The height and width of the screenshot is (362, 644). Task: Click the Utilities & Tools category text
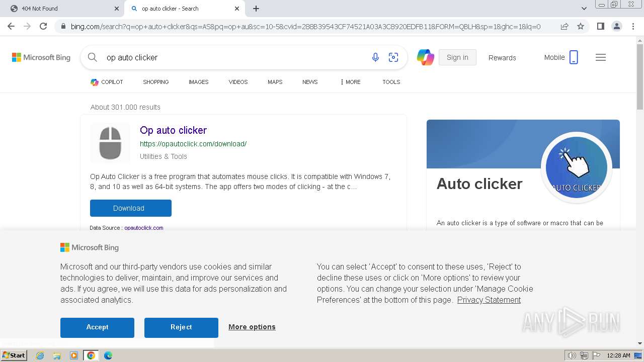pyautogui.click(x=164, y=156)
